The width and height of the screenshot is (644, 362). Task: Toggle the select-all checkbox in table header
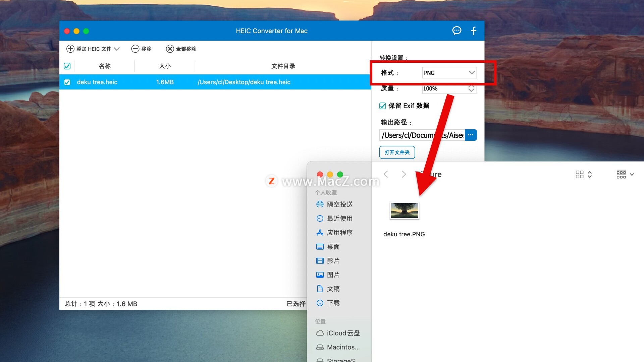(x=67, y=66)
